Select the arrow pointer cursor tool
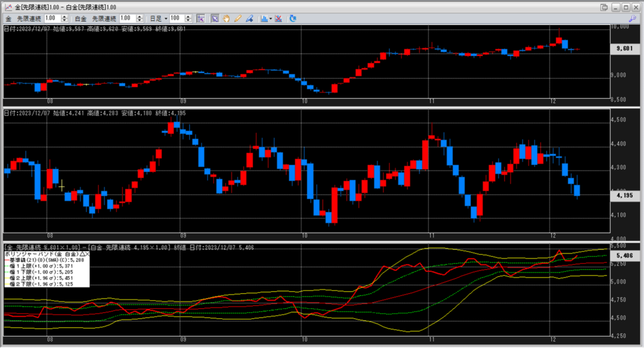Image resolution: width=644 pixels, height=348 pixels. click(x=214, y=18)
